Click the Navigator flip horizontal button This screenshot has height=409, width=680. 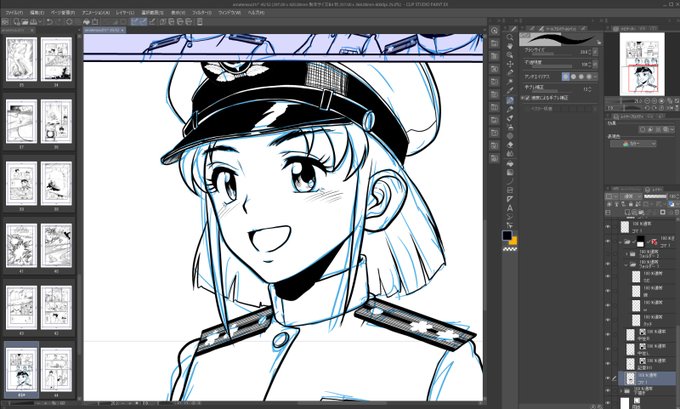[x=670, y=107]
